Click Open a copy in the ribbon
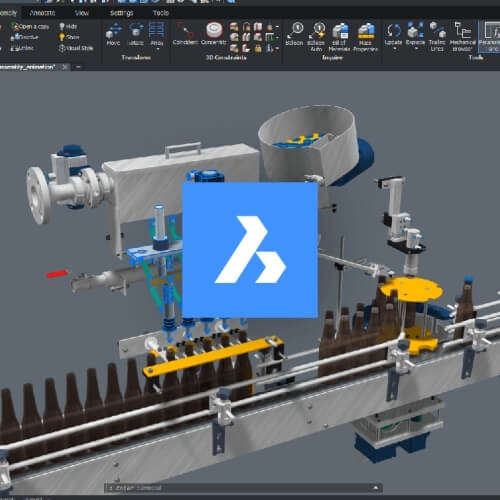 [30, 26]
